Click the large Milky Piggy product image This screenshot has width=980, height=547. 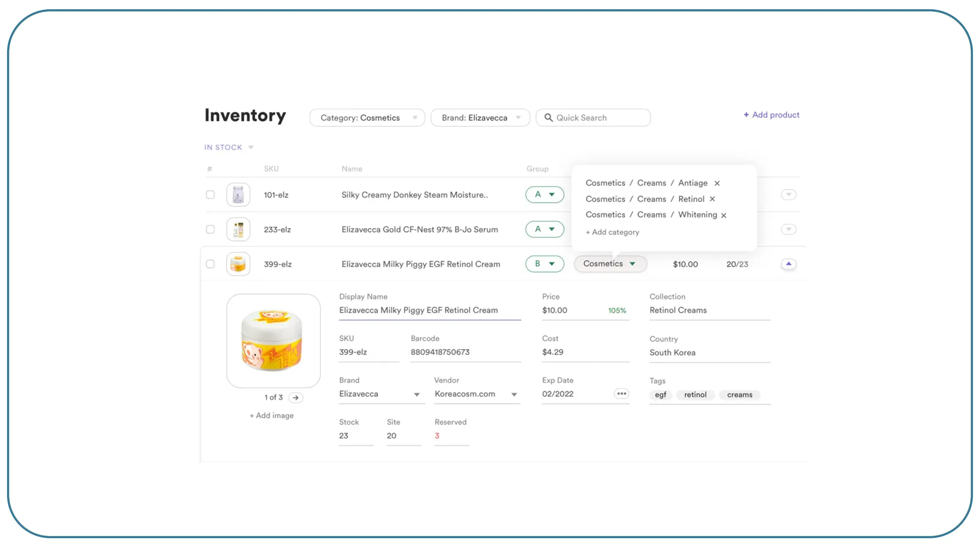(x=273, y=341)
